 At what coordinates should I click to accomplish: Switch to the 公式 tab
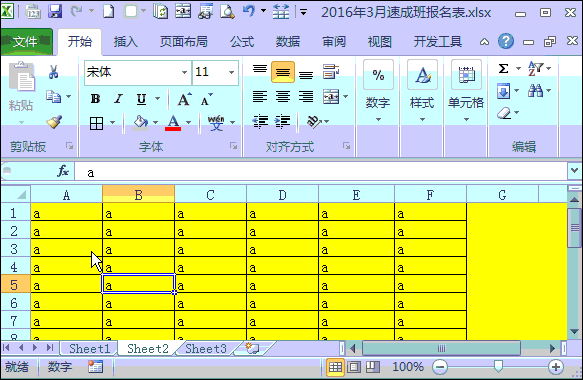tap(242, 42)
